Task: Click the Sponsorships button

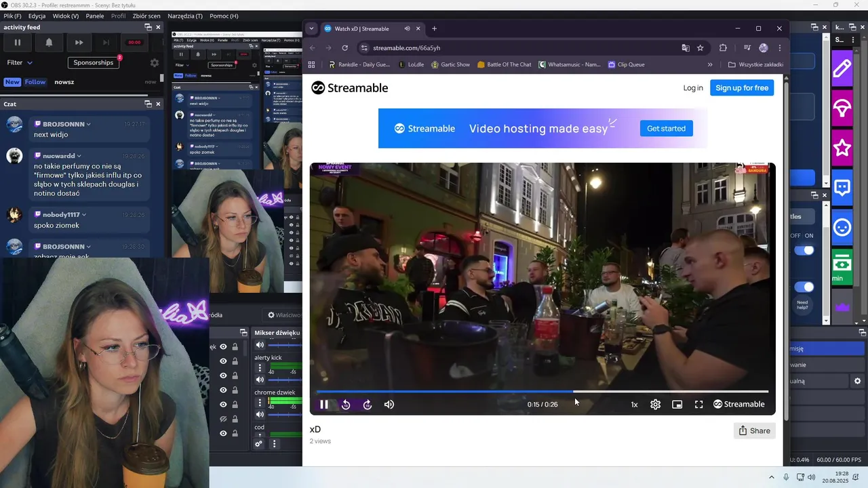Action: [94, 62]
